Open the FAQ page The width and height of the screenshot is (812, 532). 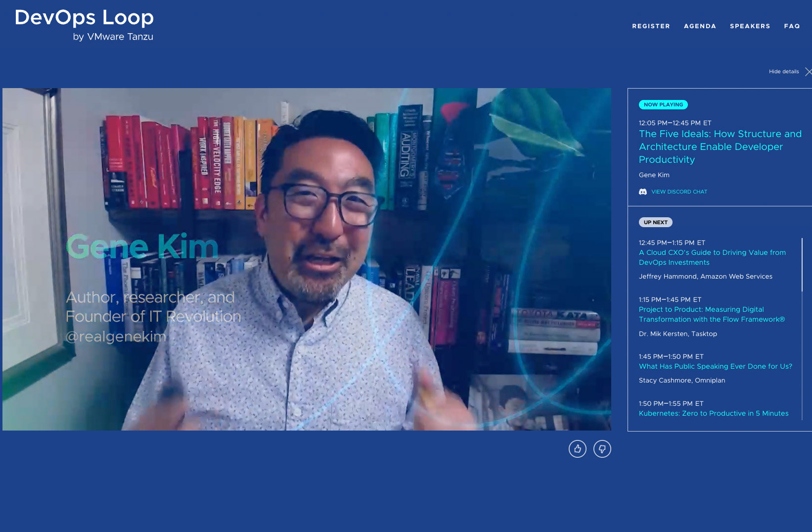click(792, 26)
